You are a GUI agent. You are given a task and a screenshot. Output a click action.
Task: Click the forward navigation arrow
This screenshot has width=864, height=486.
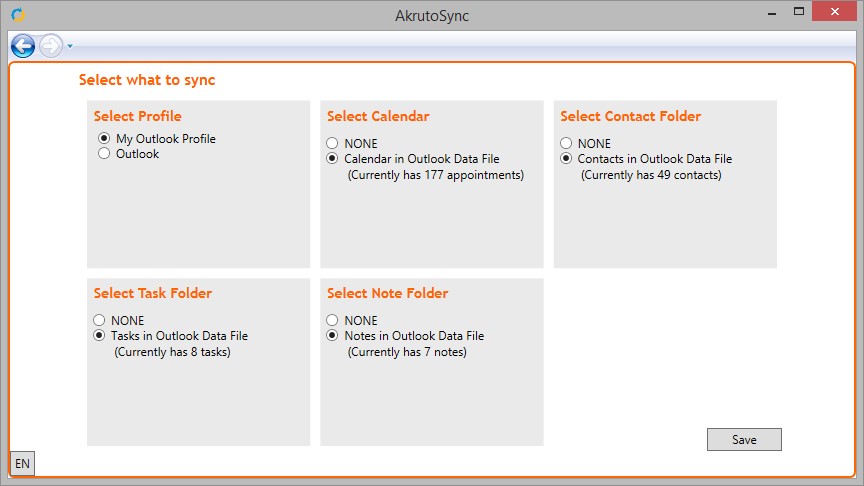click(51, 46)
